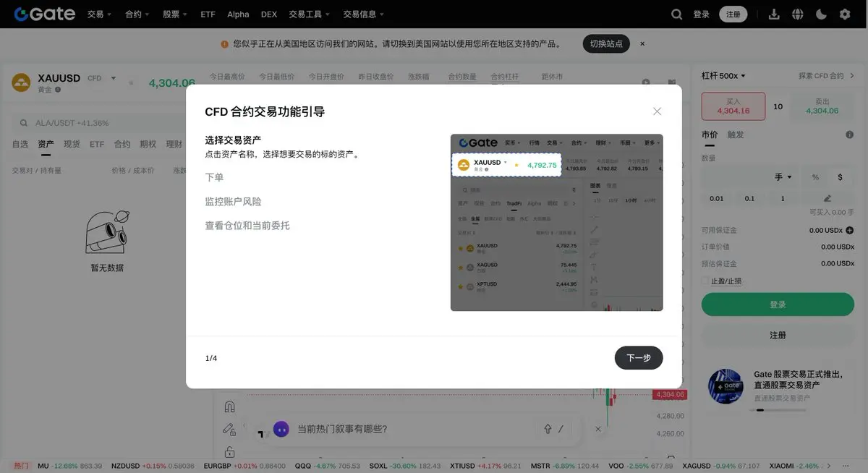Expand the 股票 menu in header

(x=174, y=14)
